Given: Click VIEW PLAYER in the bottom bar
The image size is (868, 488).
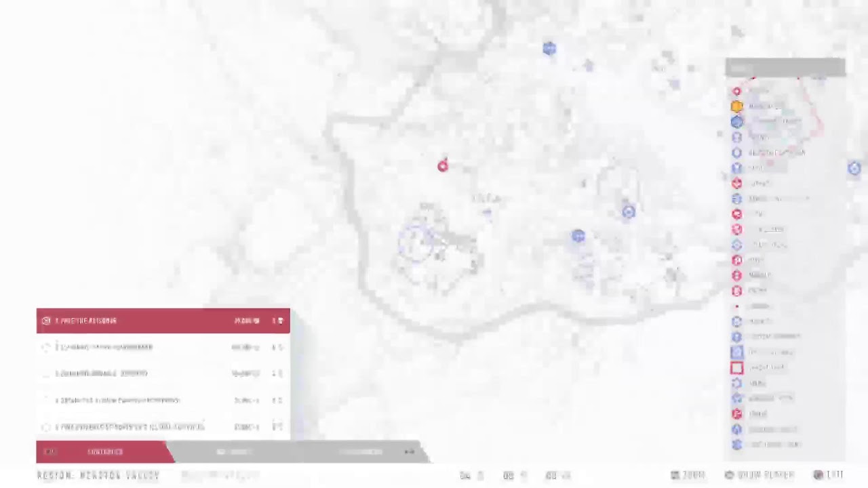Looking at the screenshot, I should pyautogui.click(x=759, y=475).
